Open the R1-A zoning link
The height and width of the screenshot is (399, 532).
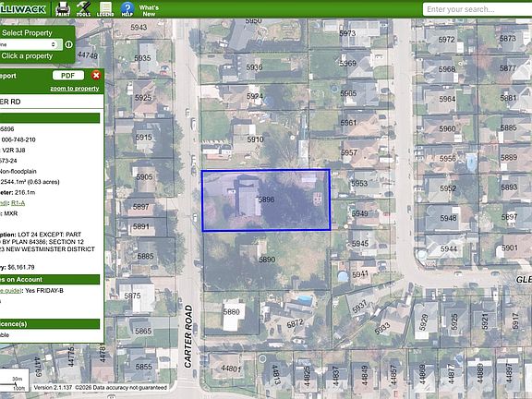[18, 203]
